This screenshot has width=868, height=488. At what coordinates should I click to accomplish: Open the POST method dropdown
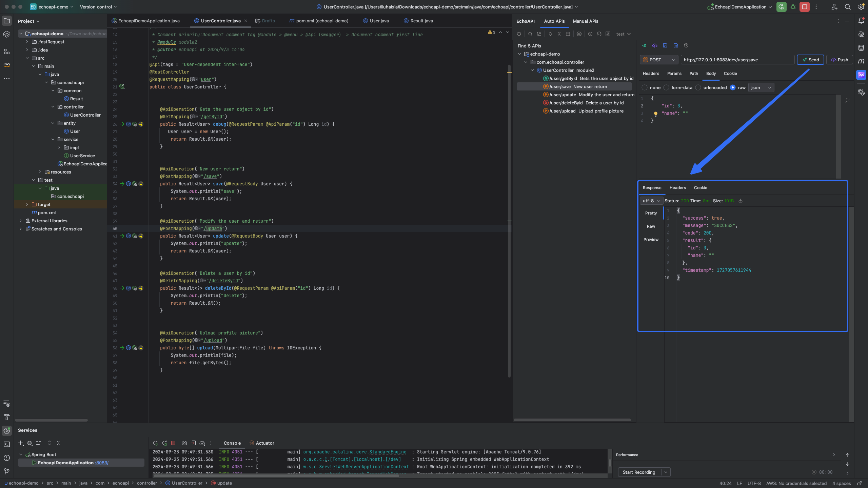point(658,60)
